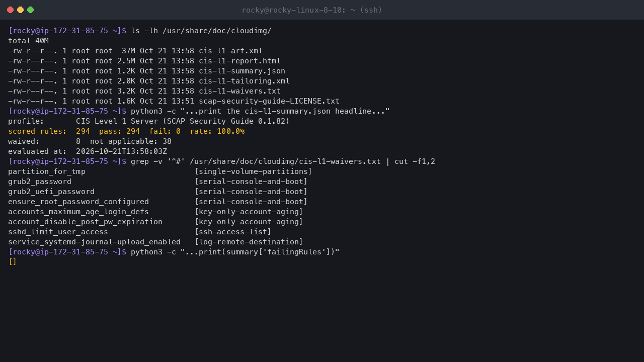Click the 13:51 timestamp of the LICENSE file
The width and height of the screenshot is (644, 362).
[x=183, y=101]
